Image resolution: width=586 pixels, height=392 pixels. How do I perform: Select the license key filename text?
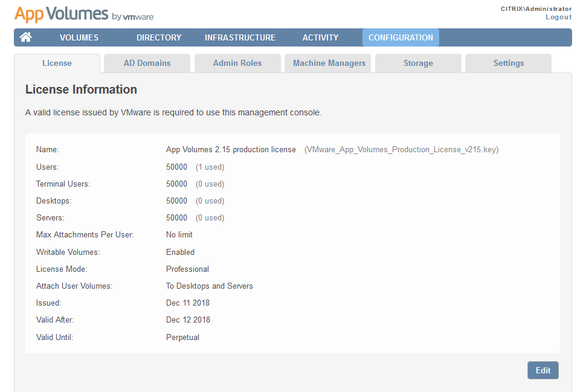click(x=401, y=150)
